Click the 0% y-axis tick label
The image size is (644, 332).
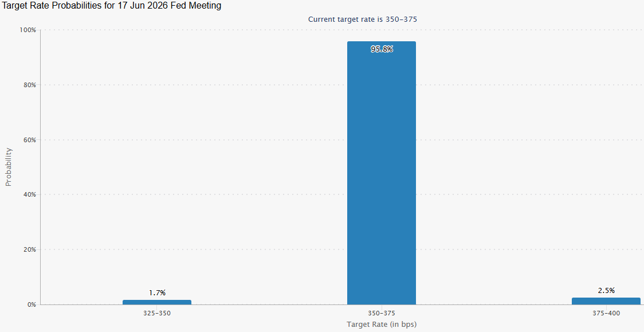click(30, 304)
